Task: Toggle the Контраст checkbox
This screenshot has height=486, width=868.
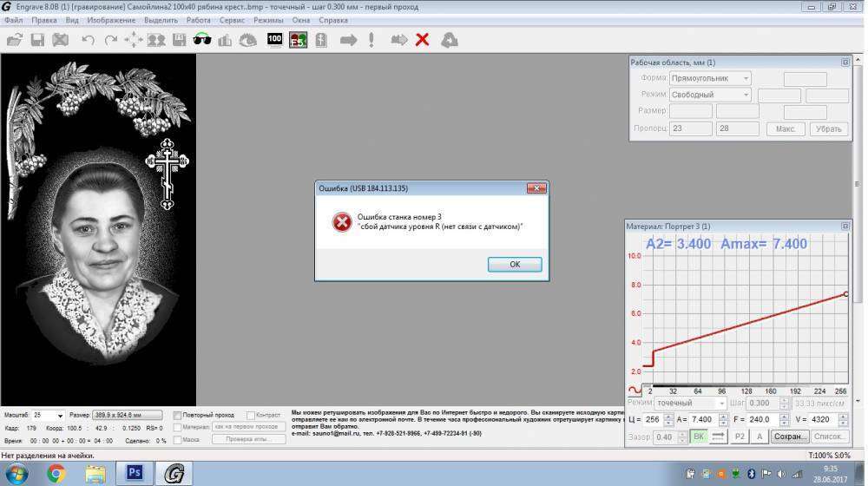Action: (x=251, y=416)
